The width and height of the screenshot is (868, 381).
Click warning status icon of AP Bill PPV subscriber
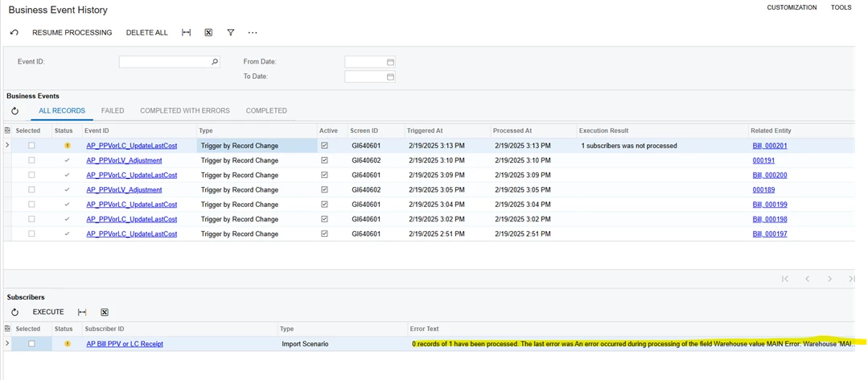point(68,344)
